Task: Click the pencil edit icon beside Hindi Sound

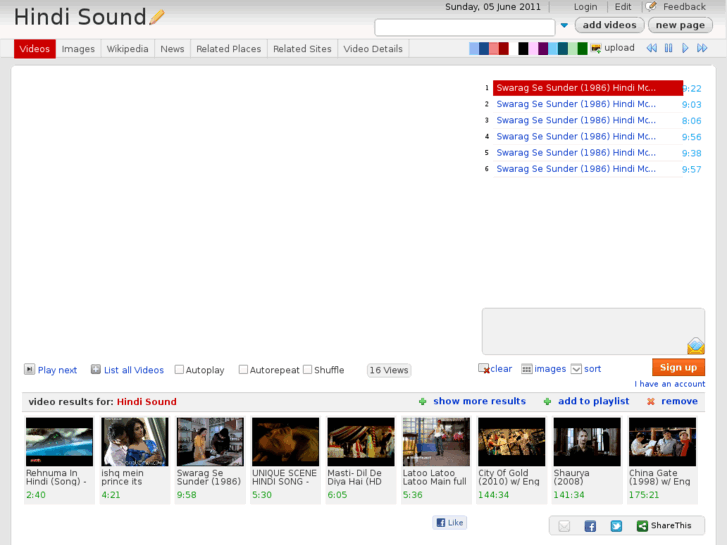Action: (157, 18)
